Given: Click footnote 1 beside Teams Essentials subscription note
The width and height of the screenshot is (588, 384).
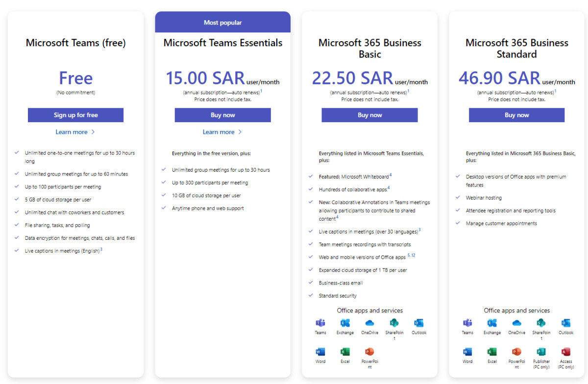Looking at the screenshot, I should pyautogui.click(x=261, y=91).
